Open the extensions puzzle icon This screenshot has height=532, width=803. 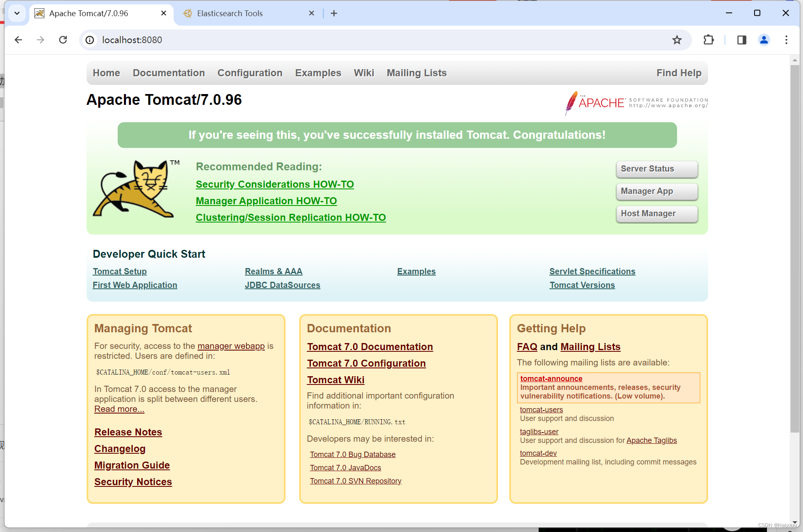coord(709,40)
